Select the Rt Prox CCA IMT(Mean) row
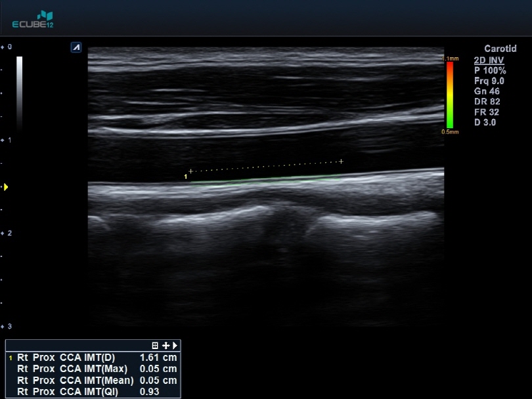532x399 pixels. pyautogui.click(x=93, y=380)
